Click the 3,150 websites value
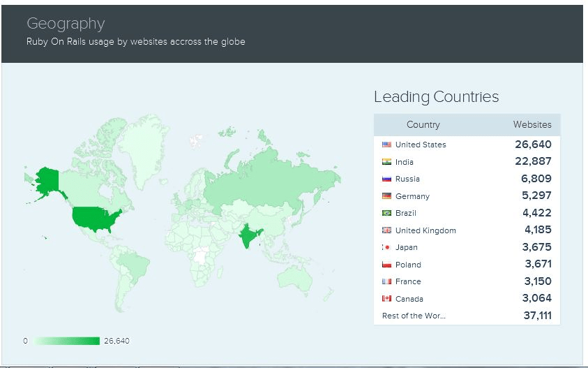Screen dimensions: 588x368 [x=538, y=281]
